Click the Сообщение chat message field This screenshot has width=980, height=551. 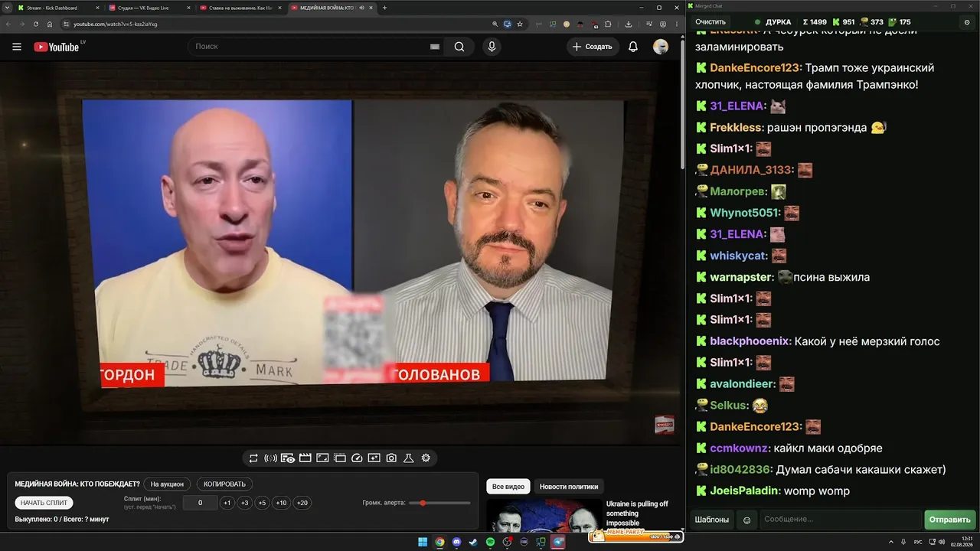tap(840, 520)
